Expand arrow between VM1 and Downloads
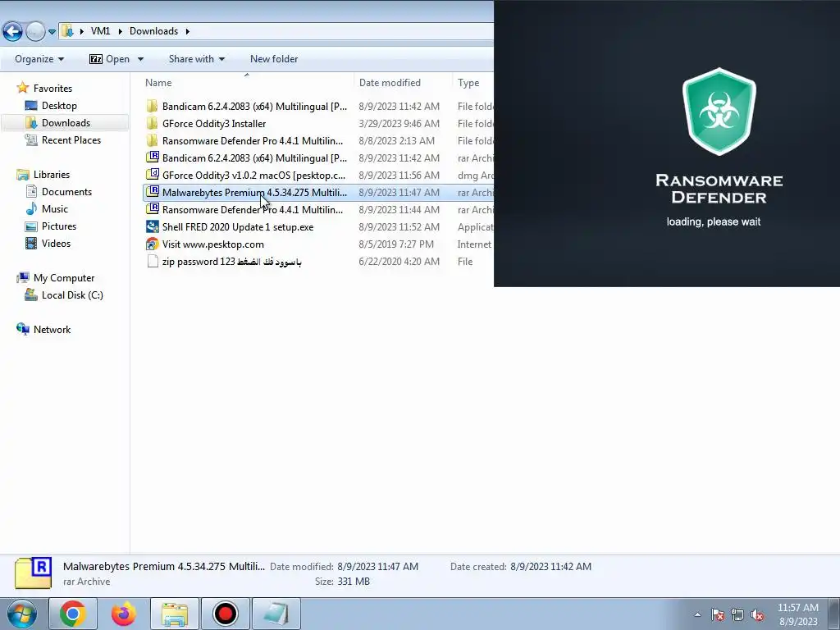Screen dimensions: 840x630 (x=120, y=31)
